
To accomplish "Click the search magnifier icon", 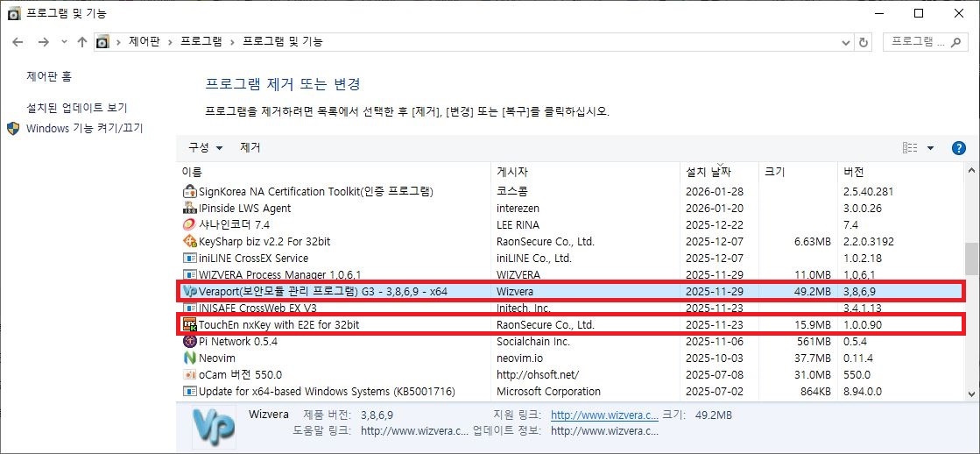I will (955, 42).
